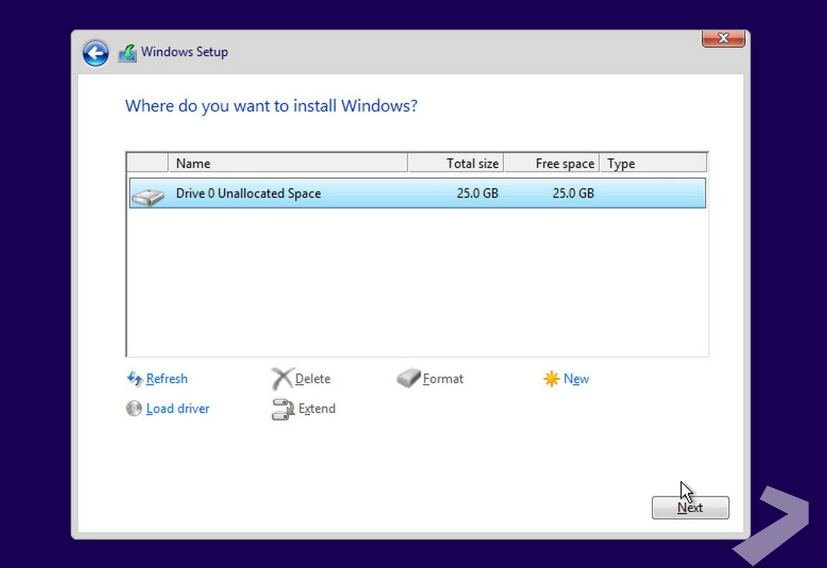Click the New text link

576,379
